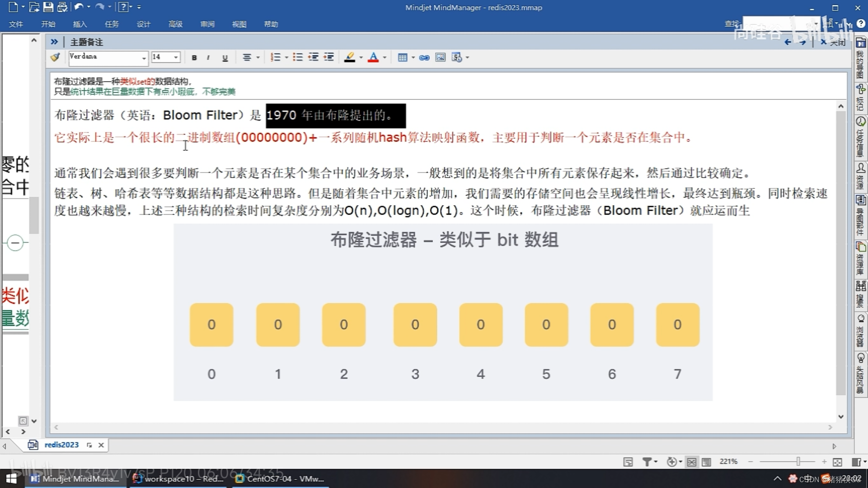Switch to the 任务 ribbon tab
868x488 pixels.
112,24
